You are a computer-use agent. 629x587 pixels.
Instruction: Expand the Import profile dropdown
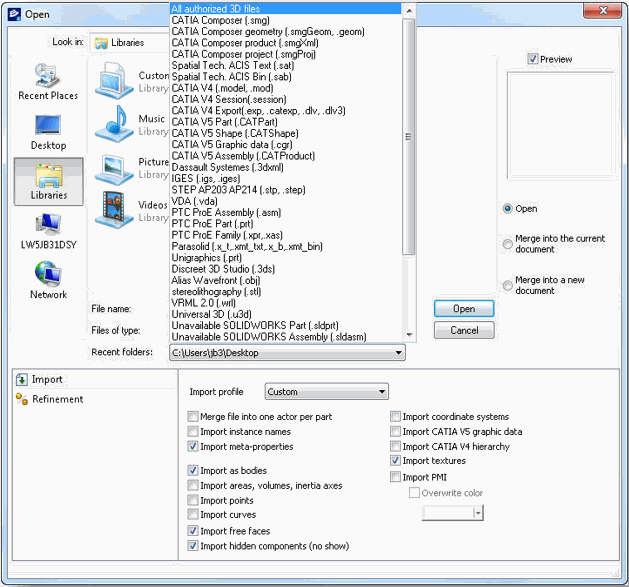point(326,392)
